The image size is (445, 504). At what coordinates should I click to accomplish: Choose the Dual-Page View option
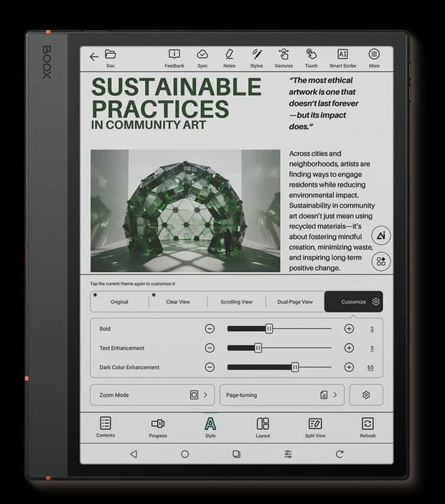(296, 302)
